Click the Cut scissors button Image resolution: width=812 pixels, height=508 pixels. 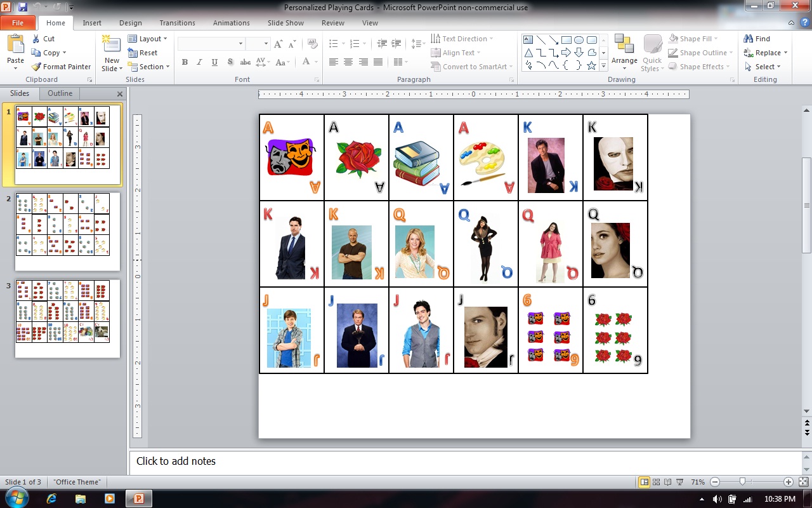pyautogui.click(x=43, y=39)
